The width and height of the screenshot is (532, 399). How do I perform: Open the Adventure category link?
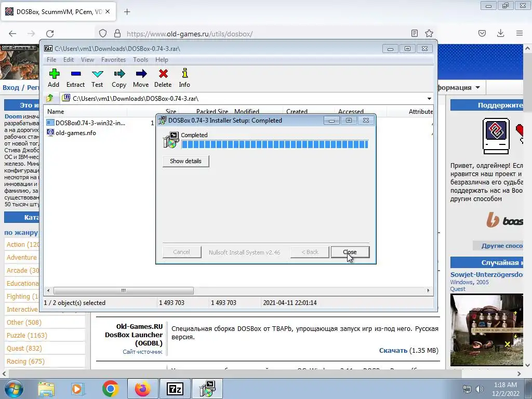coord(22,258)
